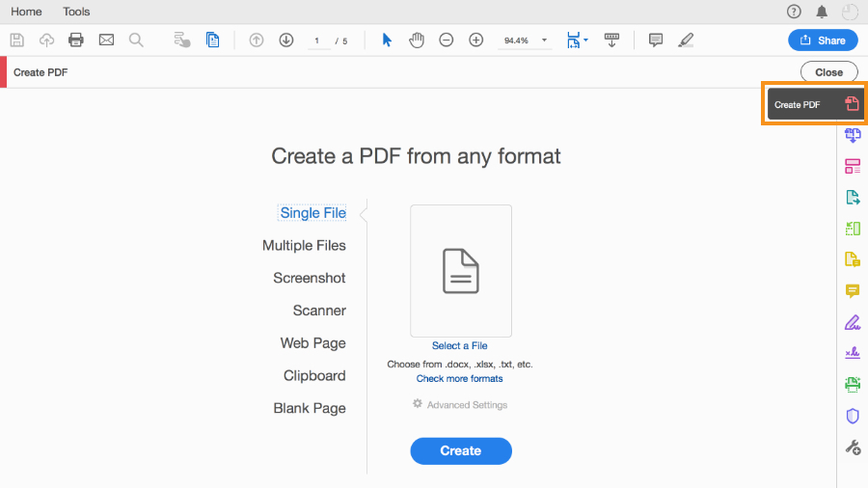Open Advanced Settings gear option
The height and width of the screenshot is (488, 868).
[460, 404]
